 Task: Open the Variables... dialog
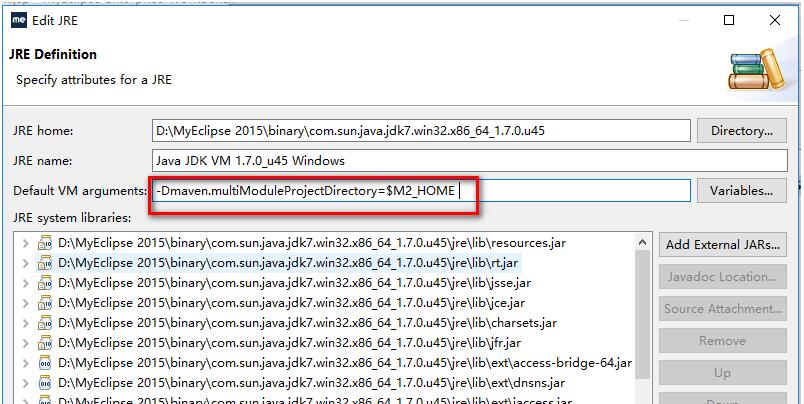tap(741, 191)
